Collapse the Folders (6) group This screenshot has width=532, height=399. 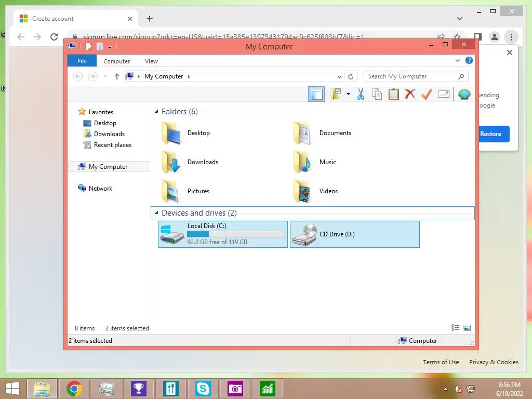pyautogui.click(x=156, y=112)
